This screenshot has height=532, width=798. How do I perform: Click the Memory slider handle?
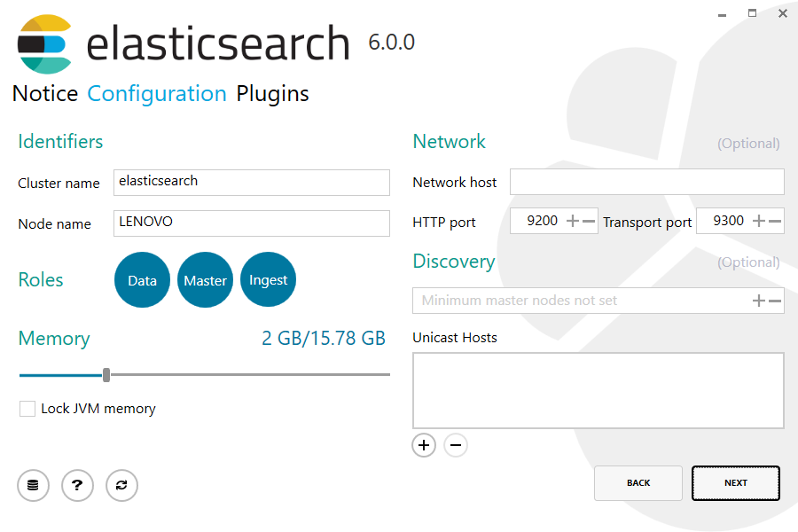click(106, 375)
